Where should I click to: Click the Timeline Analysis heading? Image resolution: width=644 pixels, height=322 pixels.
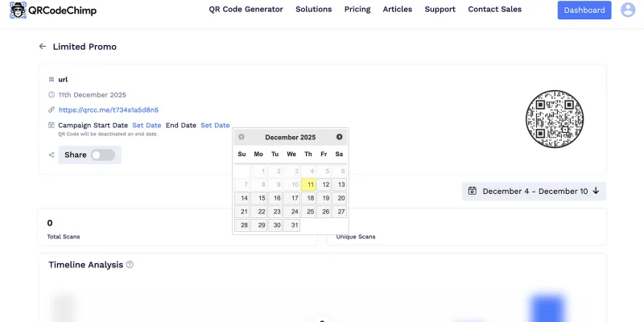(x=86, y=265)
